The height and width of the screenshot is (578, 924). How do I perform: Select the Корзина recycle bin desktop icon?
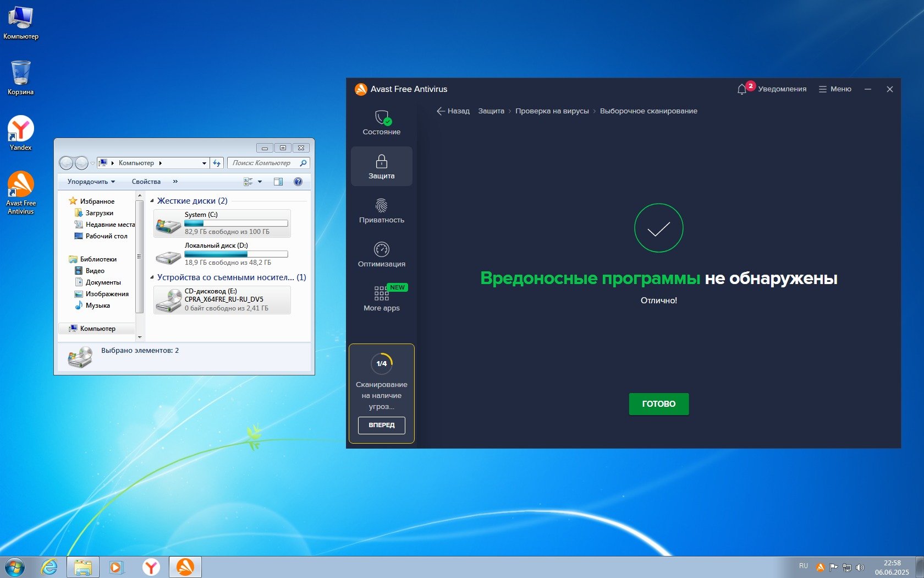(21, 78)
